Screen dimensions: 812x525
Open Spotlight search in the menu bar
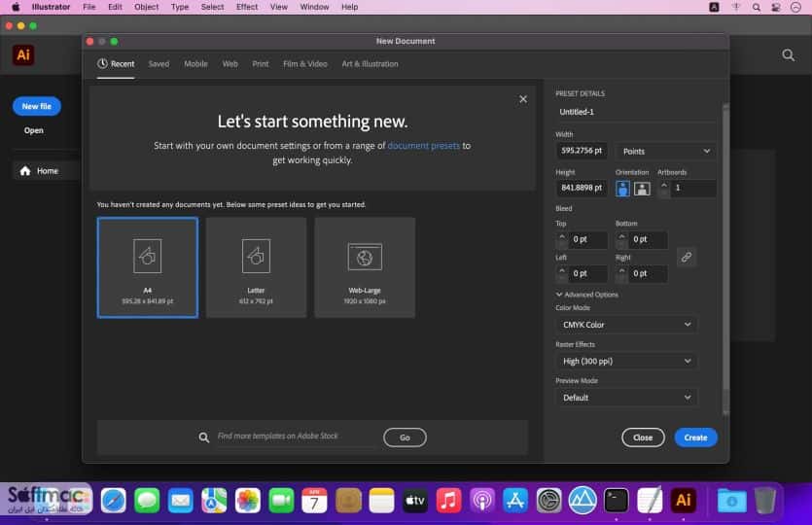tap(756, 7)
